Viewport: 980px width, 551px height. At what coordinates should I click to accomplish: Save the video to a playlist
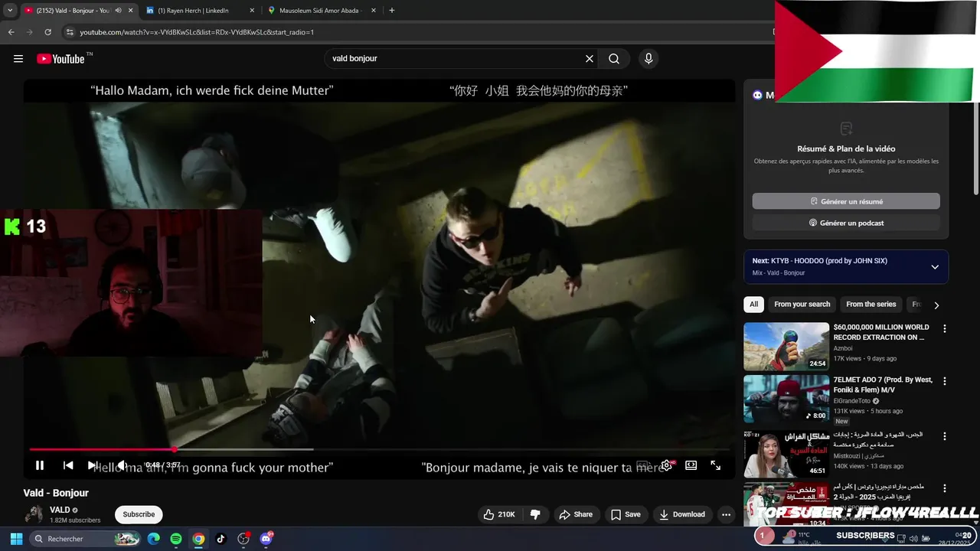tap(626, 514)
